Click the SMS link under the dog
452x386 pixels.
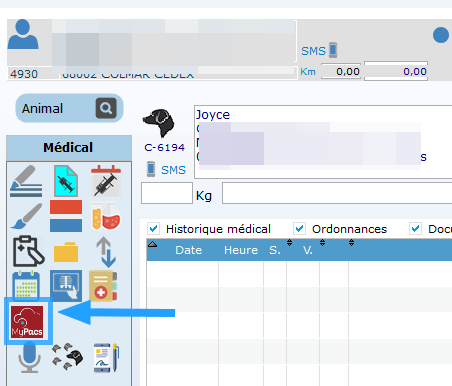click(x=173, y=170)
